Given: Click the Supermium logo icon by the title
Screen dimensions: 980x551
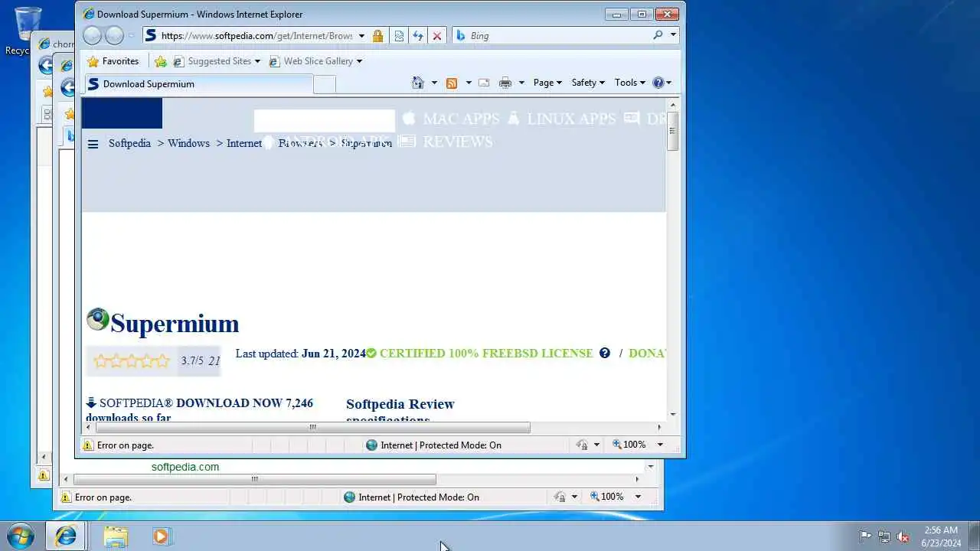Looking at the screenshot, I should coord(97,320).
